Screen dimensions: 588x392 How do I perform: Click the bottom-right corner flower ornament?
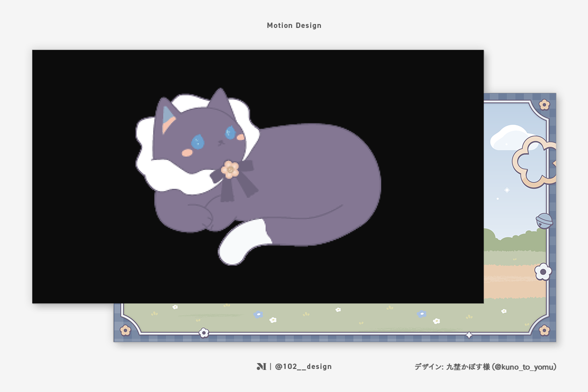tap(544, 330)
